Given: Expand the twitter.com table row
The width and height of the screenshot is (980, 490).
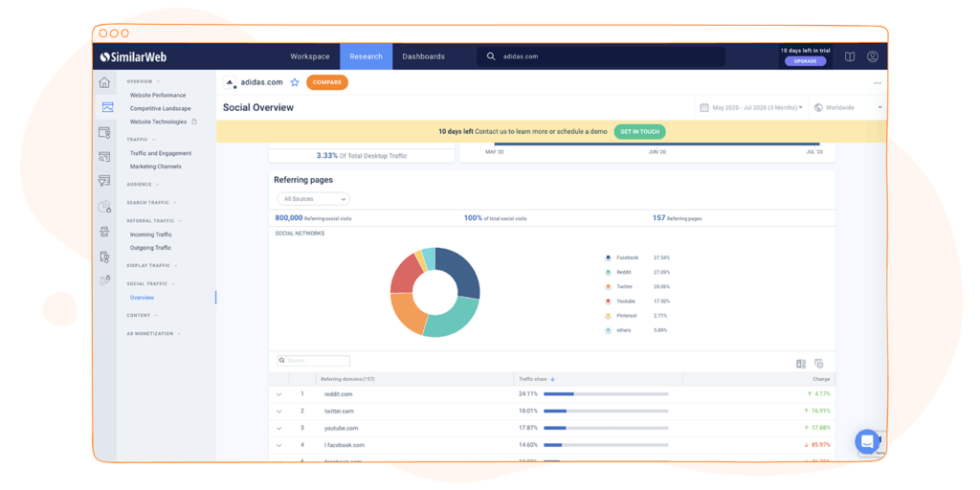Looking at the screenshot, I should tap(278, 412).
